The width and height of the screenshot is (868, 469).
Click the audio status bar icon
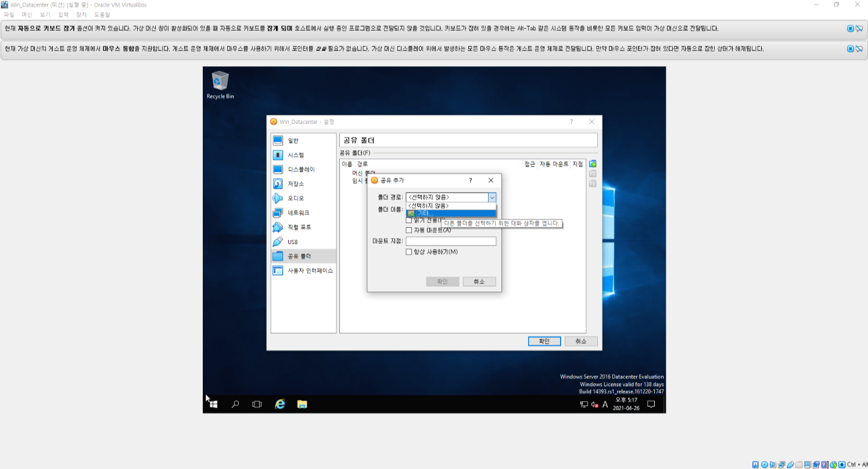pyautogui.click(x=773, y=464)
